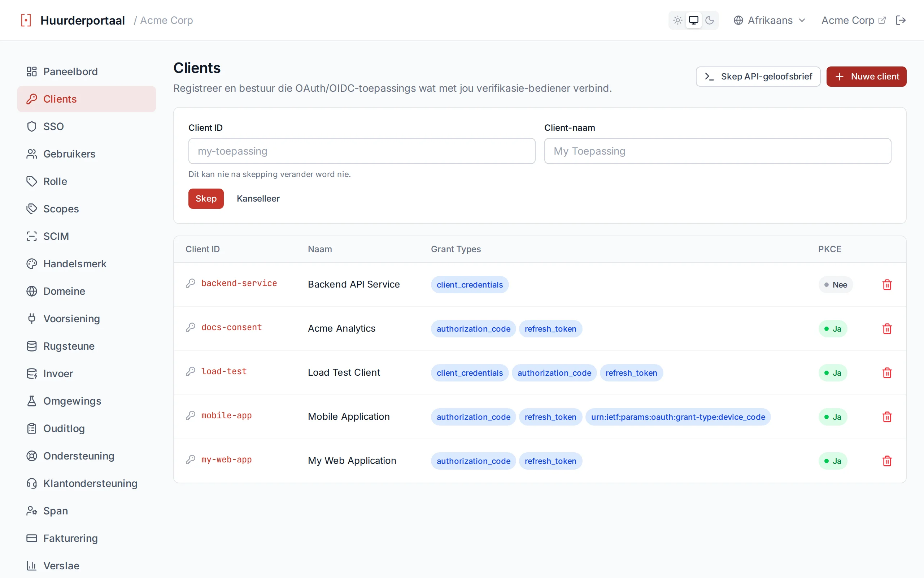Delete the mobile-app client

(x=887, y=417)
